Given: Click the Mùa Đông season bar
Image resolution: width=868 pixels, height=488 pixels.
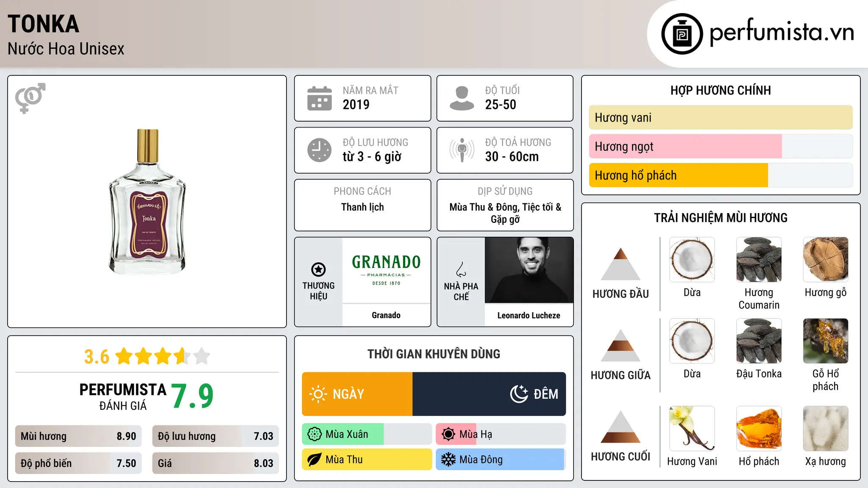Looking at the screenshot, I should click(x=501, y=460).
